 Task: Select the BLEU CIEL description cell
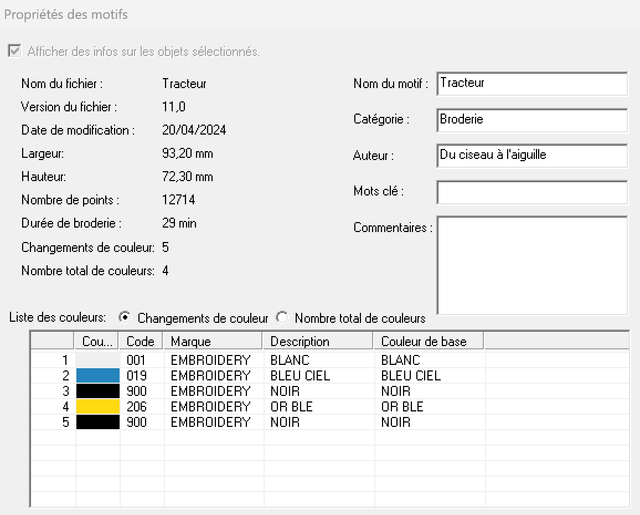[x=300, y=376]
